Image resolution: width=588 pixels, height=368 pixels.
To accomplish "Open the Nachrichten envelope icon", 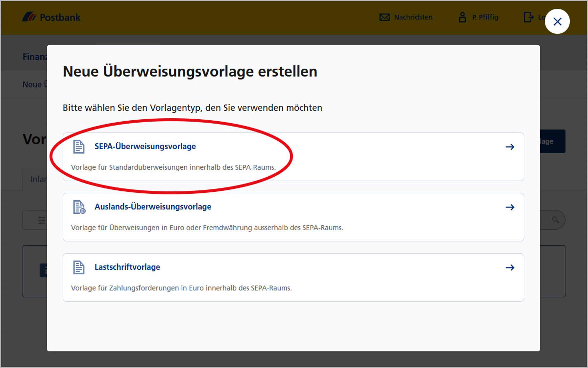I will pos(384,17).
